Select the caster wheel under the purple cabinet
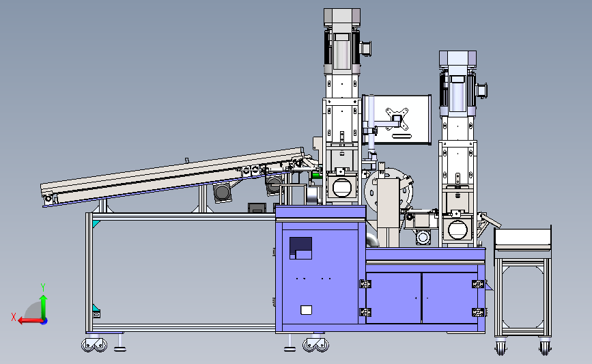Screen dimensions: 592x364 coord(315,344)
